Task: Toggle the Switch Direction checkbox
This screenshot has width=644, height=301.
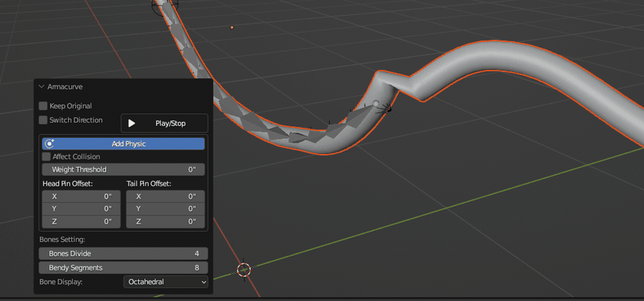Action: [43, 120]
